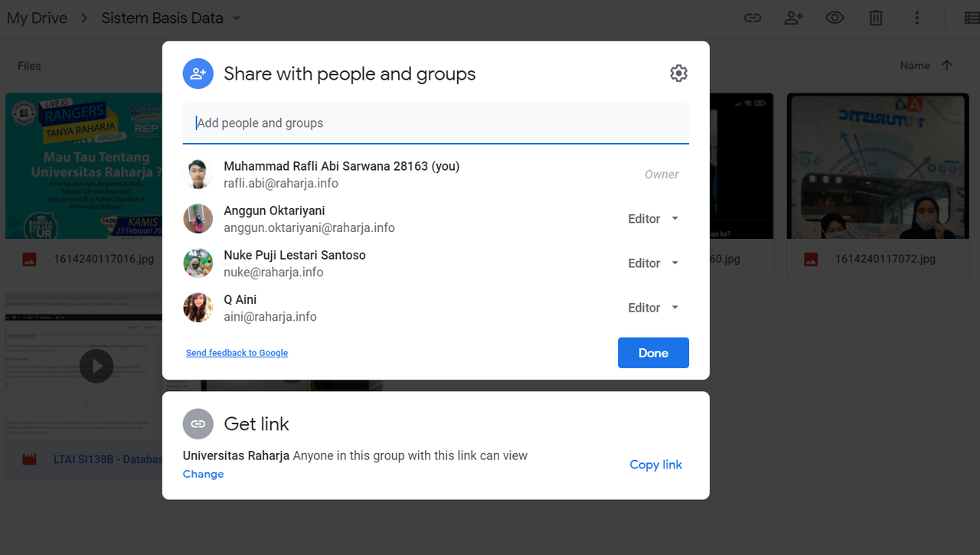This screenshot has height=555, width=980.
Task: Select rafli.abi@raharja.info email text
Action: (x=281, y=184)
